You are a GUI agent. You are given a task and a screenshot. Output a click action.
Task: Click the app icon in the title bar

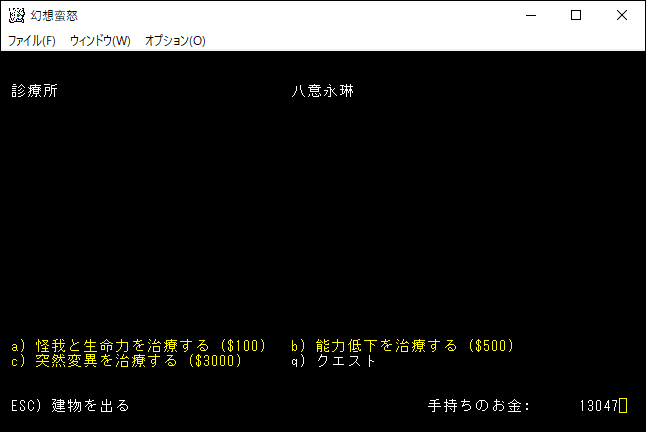pyautogui.click(x=15, y=15)
